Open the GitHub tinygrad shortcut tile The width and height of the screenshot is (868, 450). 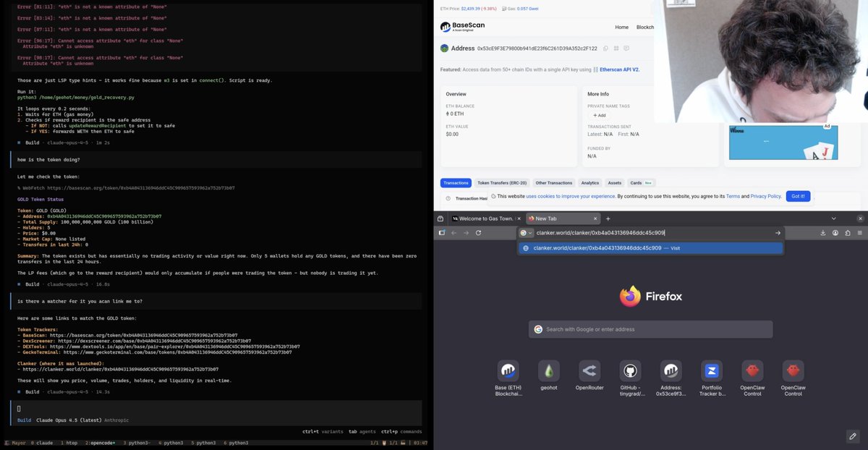click(630, 379)
